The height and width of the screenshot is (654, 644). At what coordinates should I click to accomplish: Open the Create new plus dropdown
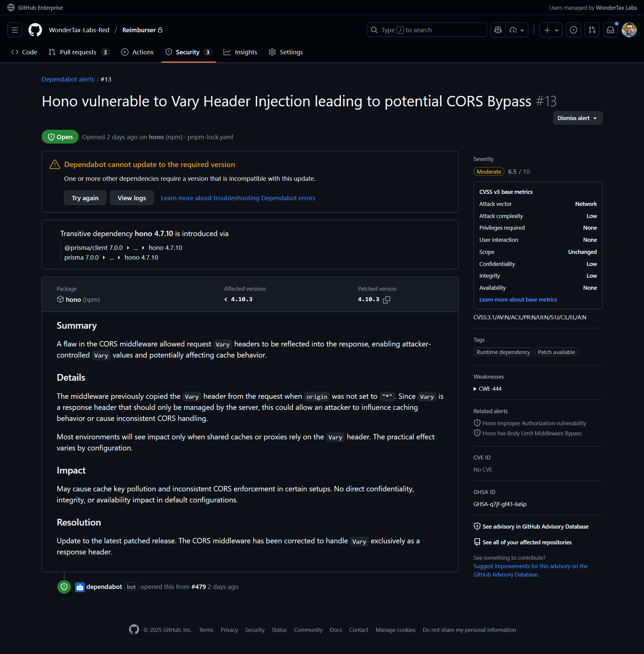(x=551, y=30)
